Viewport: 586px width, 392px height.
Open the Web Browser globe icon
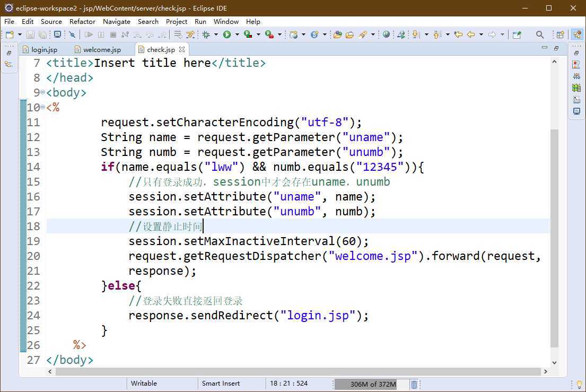coord(386,35)
